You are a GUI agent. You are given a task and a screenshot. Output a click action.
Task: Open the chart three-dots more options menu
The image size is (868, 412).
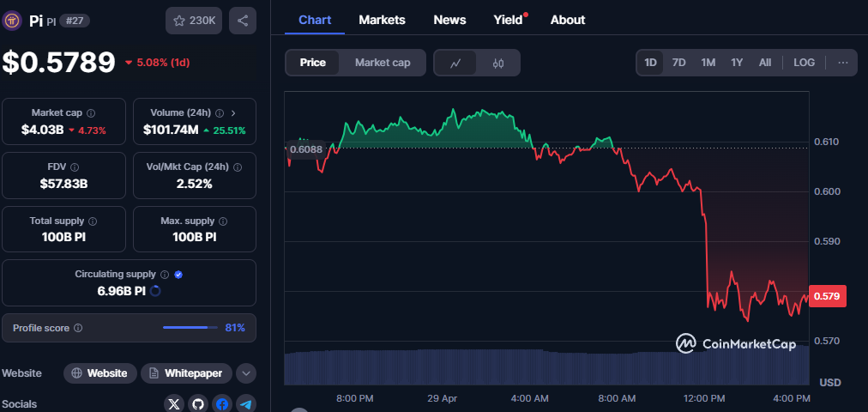point(843,63)
